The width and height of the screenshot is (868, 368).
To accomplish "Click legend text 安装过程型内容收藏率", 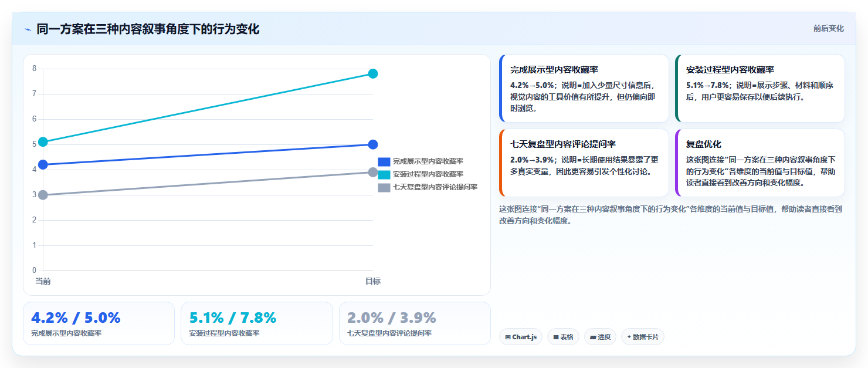I will (x=428, y=174).
